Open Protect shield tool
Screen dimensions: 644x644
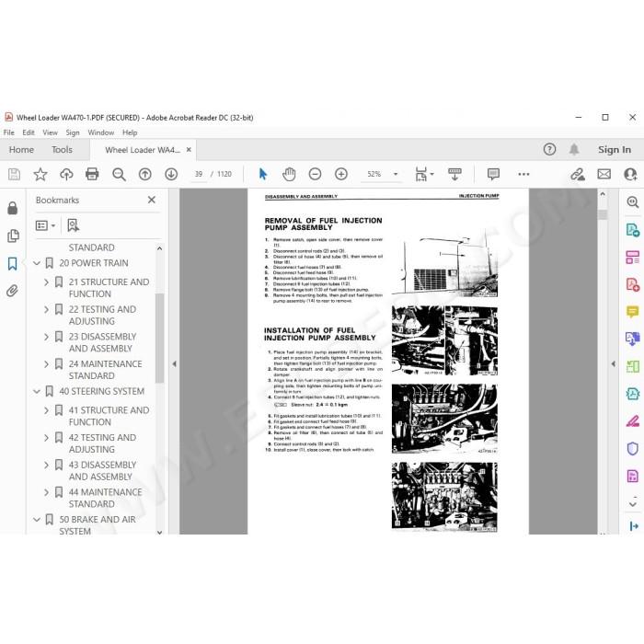[633, 449]
